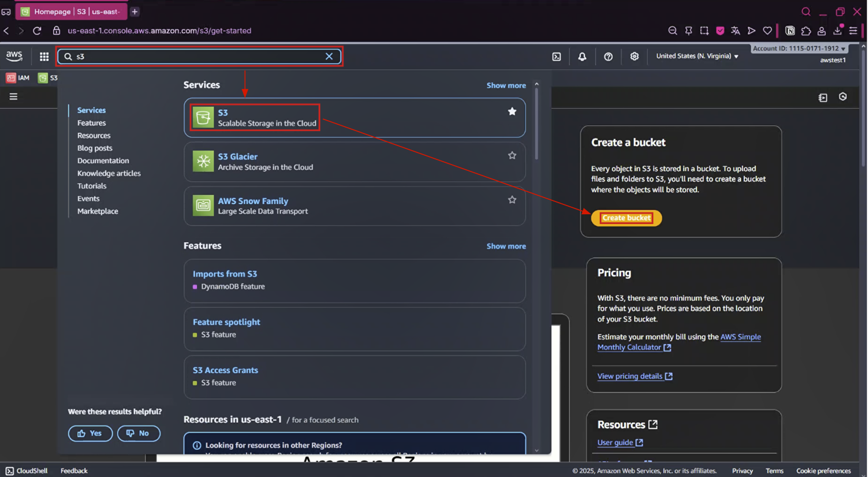
Task: Click No for helpful results
Action: pos(139,433)
